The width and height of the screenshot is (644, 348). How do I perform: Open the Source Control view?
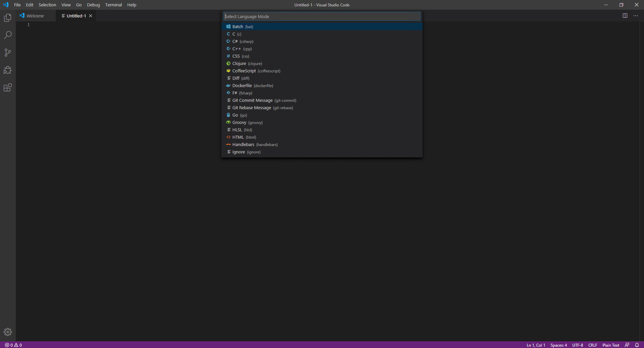(7, 53)
